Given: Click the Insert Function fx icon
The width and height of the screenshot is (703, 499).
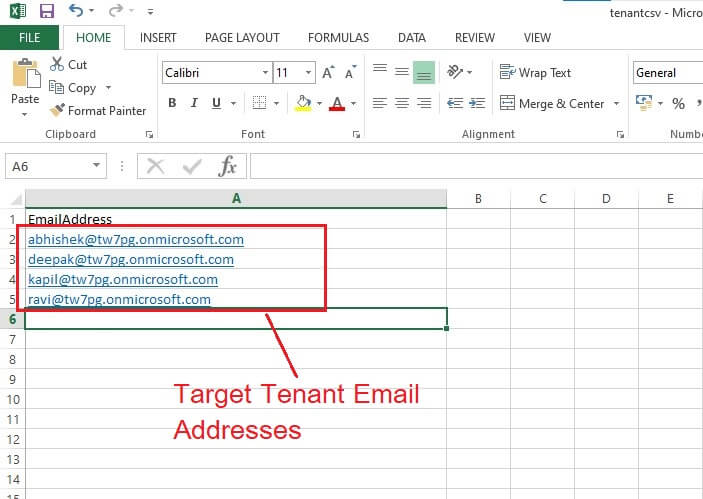Looking at the screenshot, I should coord(227,166).
